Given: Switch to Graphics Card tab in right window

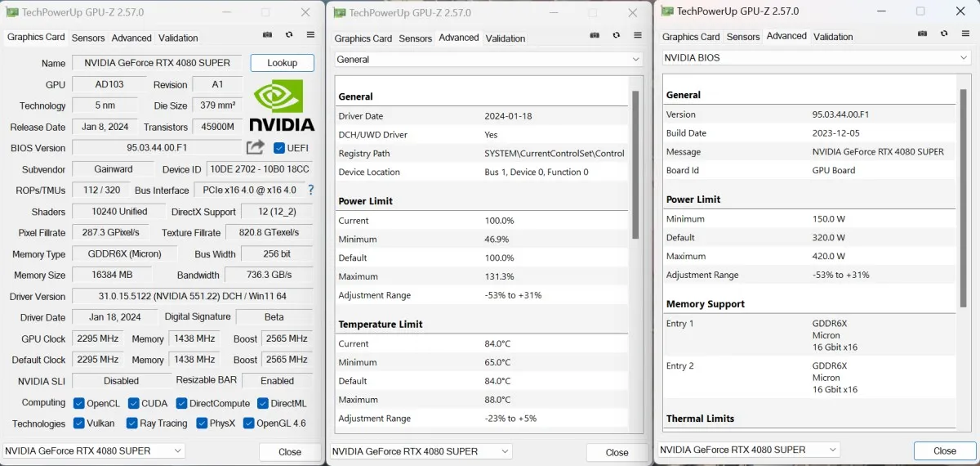Looking at the screenshot, I should 691,37.
